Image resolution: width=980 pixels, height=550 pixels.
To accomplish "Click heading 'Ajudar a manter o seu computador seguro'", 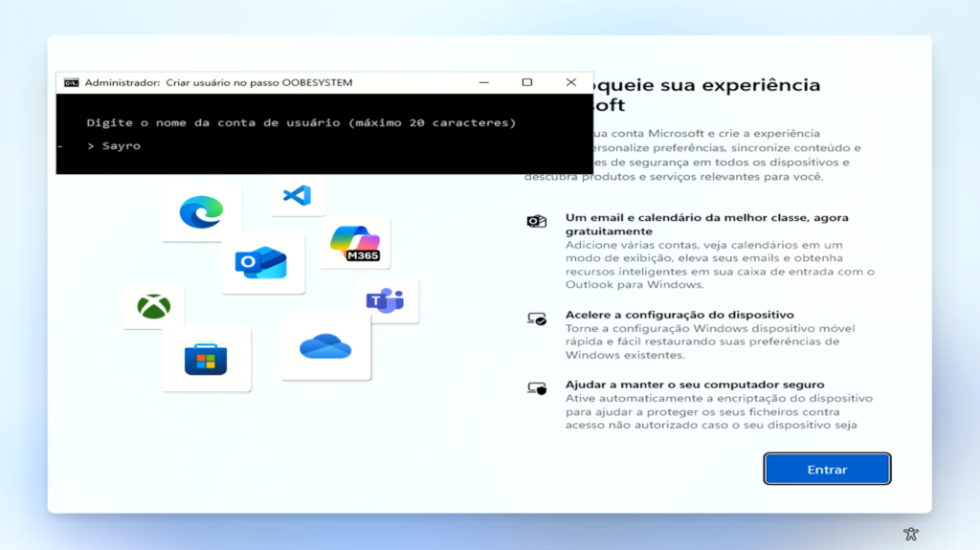I will tap(695, 385).
